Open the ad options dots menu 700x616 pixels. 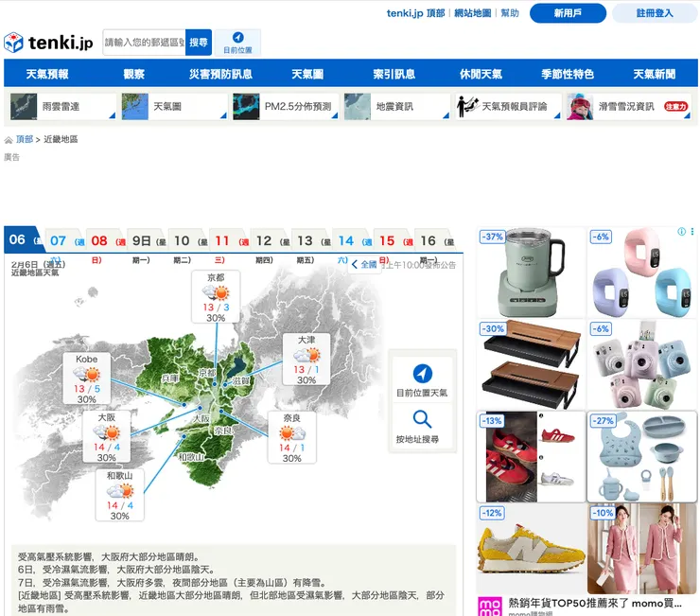tap(692, 232)
